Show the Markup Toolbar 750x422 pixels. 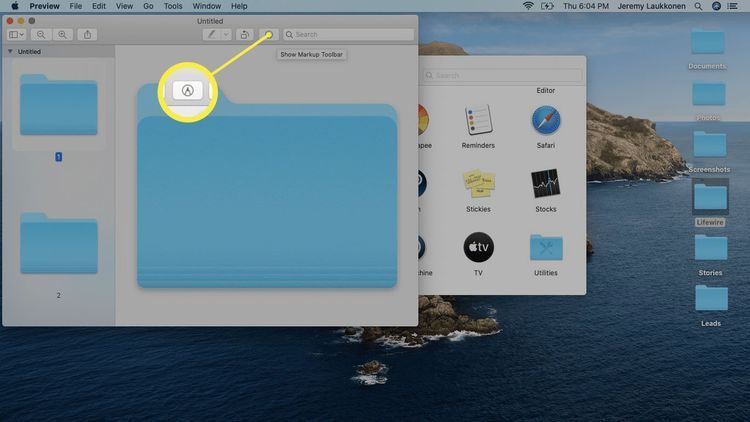(268, 34)
